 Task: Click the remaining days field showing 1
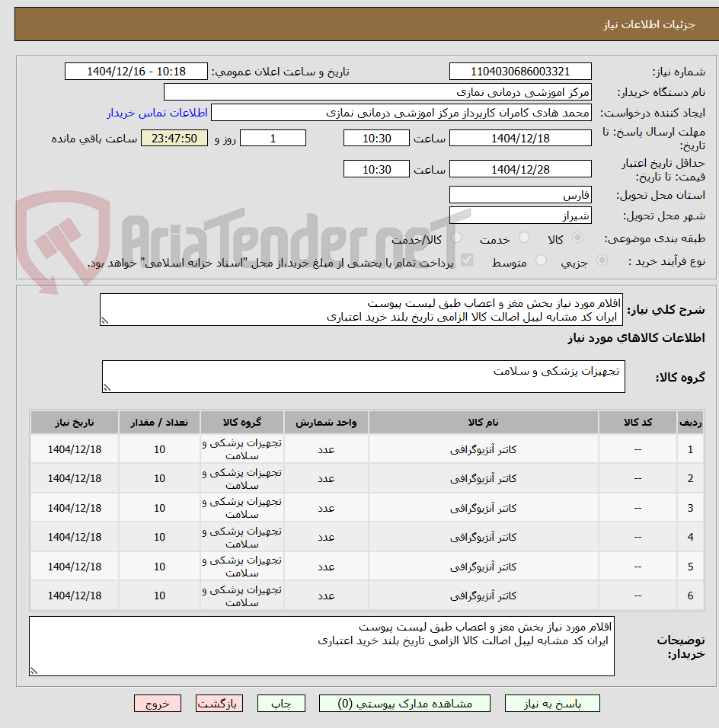[273, 138]
